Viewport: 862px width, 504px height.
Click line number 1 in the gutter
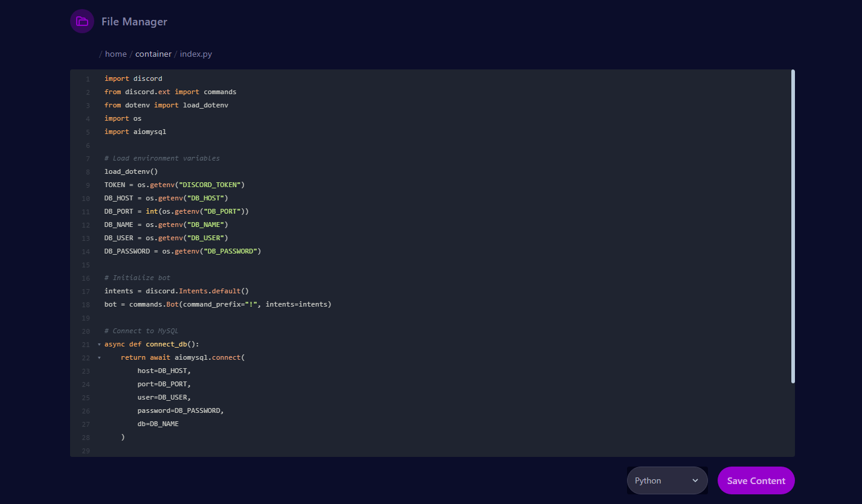tap(88, 78)
